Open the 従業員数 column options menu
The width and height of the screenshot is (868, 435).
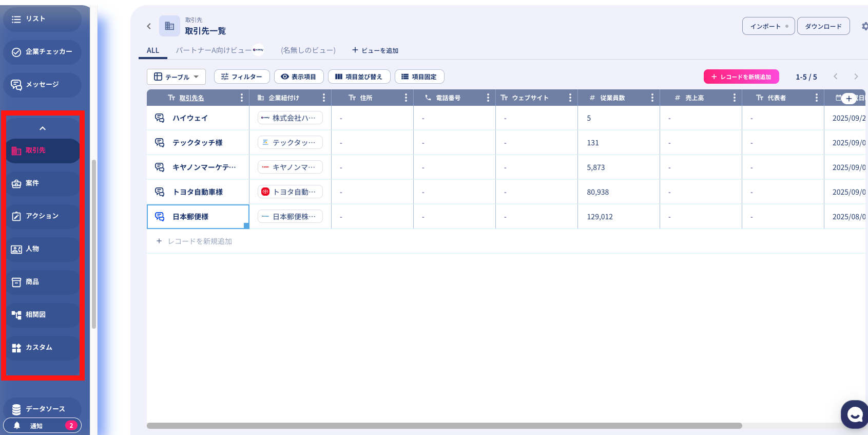point(652,98)
